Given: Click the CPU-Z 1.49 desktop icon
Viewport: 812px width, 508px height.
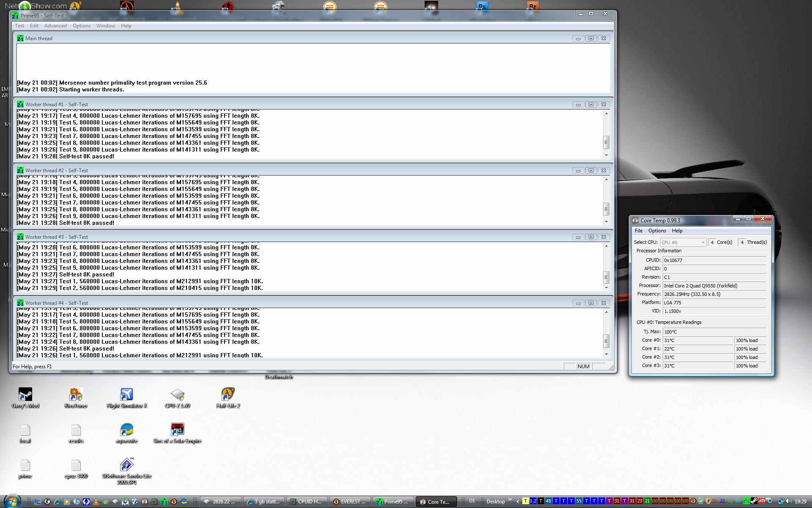Looking at the screenshot, I should point(177,398).
